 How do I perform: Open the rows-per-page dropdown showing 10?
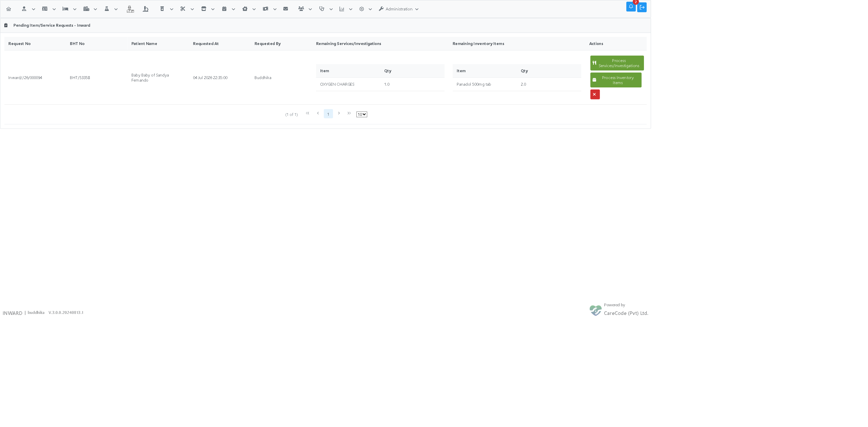click(362, 114)
